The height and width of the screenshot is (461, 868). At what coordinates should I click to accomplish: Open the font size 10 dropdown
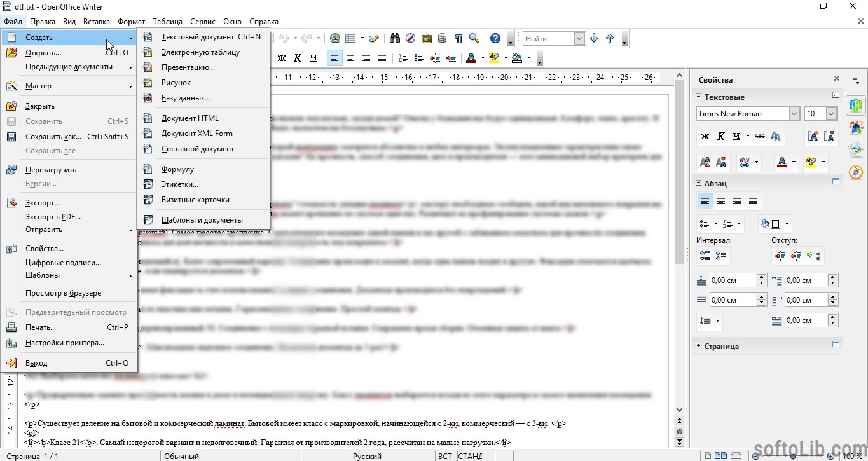click(831, 114)
